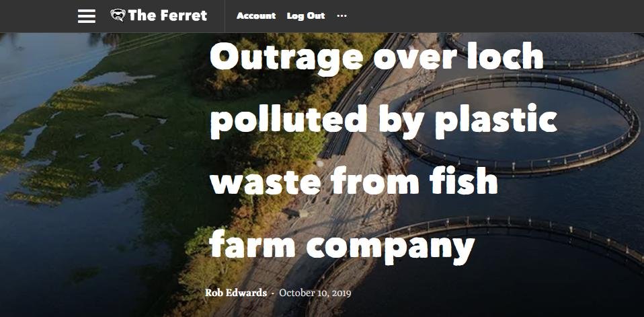Image resolution: width=644 pixels, height=317 pixels.
Task: View author Rob Edwards' profile
Action: 236,293
